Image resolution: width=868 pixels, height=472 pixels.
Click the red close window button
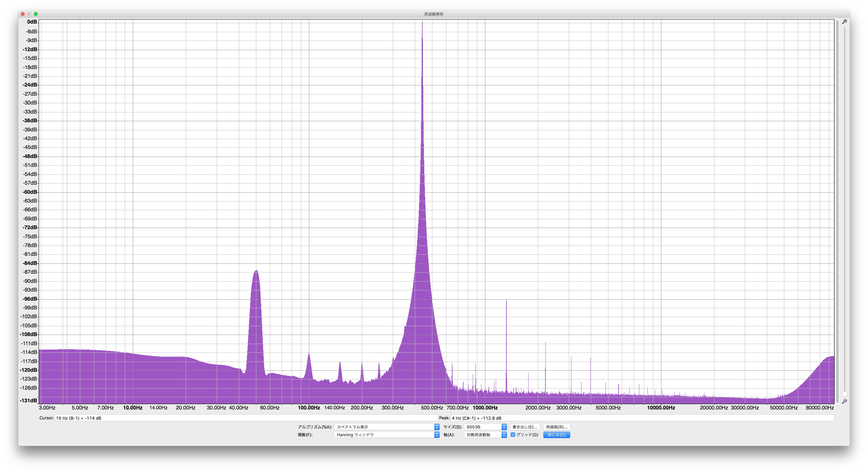[23, 14]
